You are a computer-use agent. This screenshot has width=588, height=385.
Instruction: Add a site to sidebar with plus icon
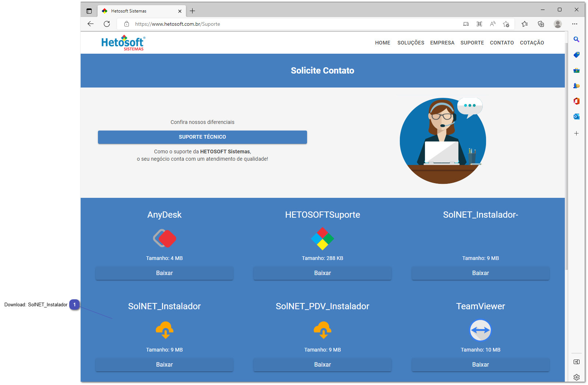(577, 133)
